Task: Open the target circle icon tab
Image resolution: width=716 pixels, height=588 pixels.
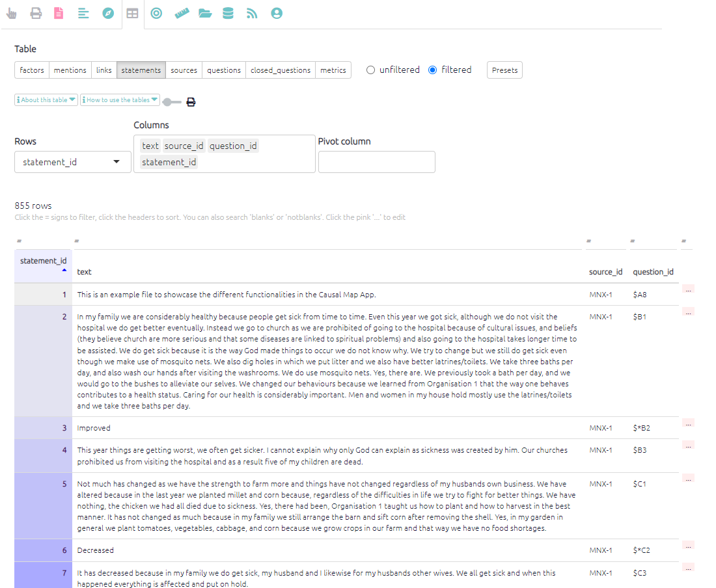Action: pyautogui.click(x=156, y=13)
